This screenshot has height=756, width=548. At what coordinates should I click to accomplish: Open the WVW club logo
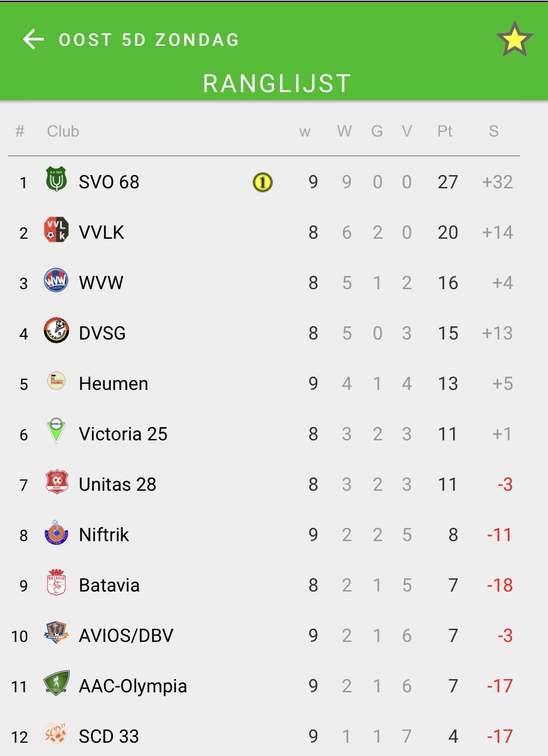56,281
